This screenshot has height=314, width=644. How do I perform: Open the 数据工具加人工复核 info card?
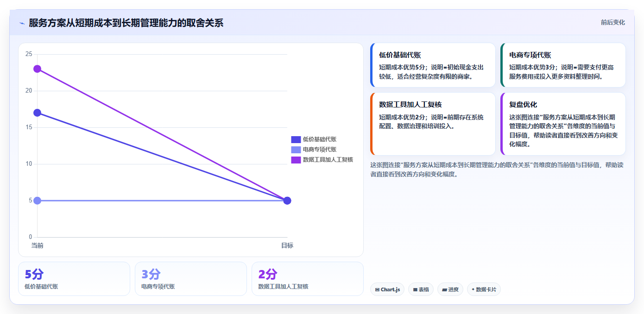[433, 124]
